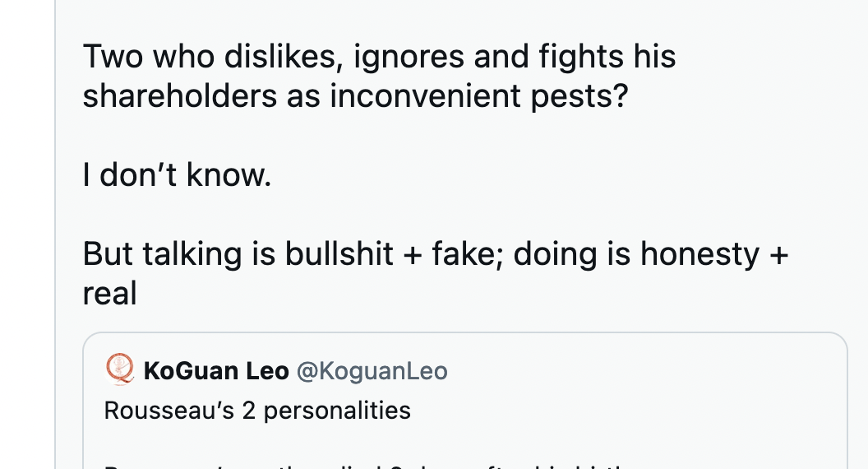Screen dimensions: 868x469
Task: Click the word 'pests?' in the tweet
Action: tap(579, 97)
